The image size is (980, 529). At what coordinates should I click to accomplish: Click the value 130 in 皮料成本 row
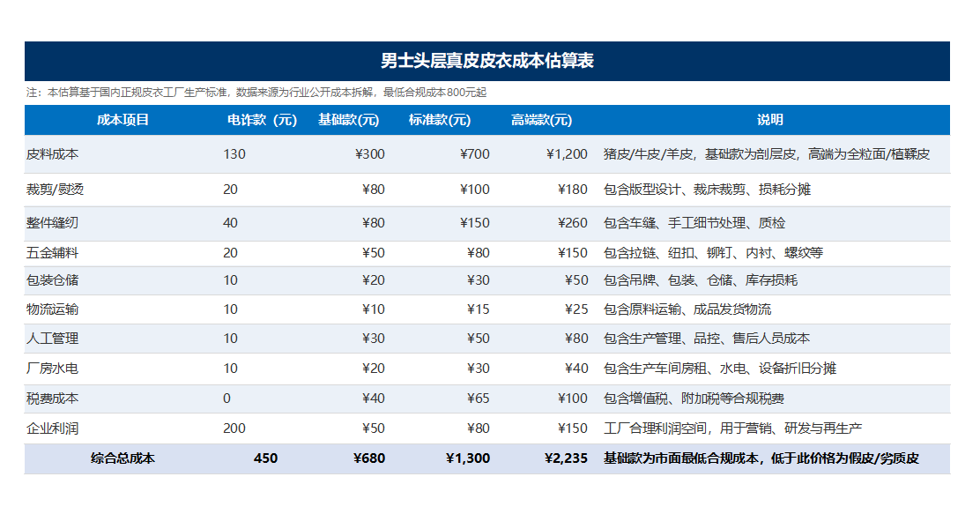[234, 154]
